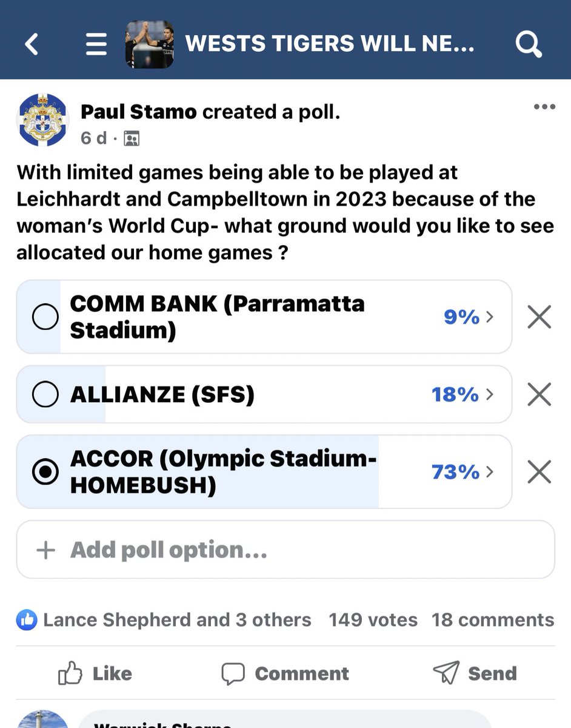
Task: Tap the speech bubble Comment icon
Action: click(233, 673)
